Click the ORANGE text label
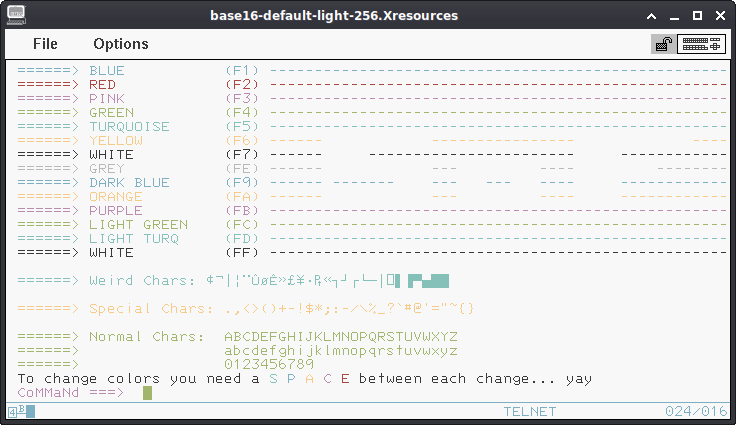The width and height of the screenshot is (736, 425). (116, 197)
